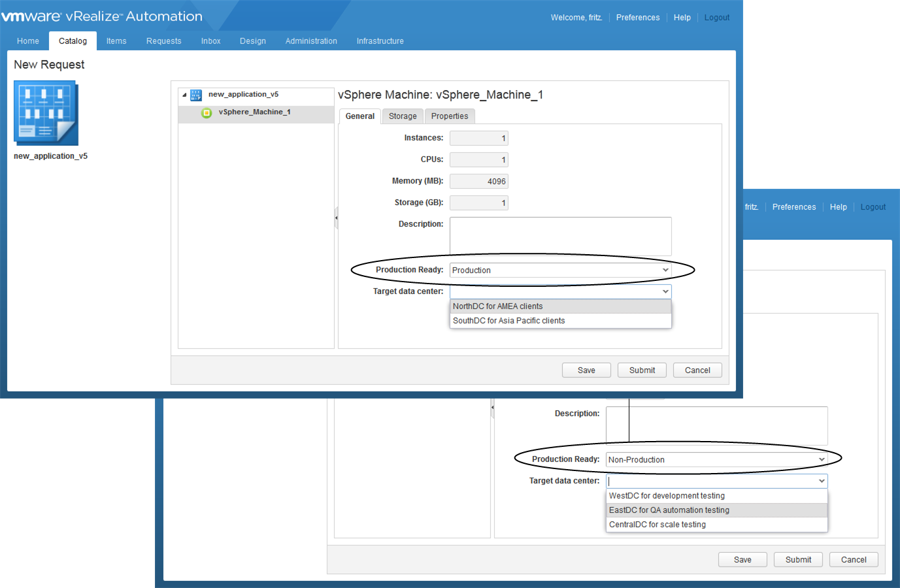900x588 pixels.
Task: Click the new_application_v5 label under catalog icon
Action: pos(50,156)
